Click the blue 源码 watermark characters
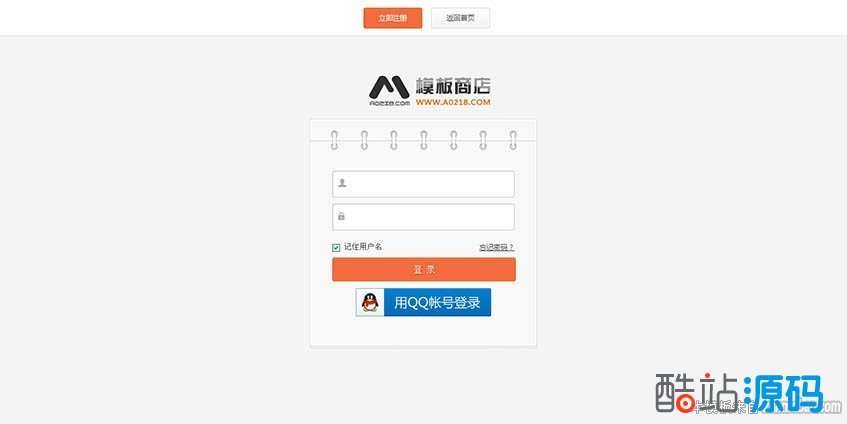847x424 pixels. tap(783, 393)
